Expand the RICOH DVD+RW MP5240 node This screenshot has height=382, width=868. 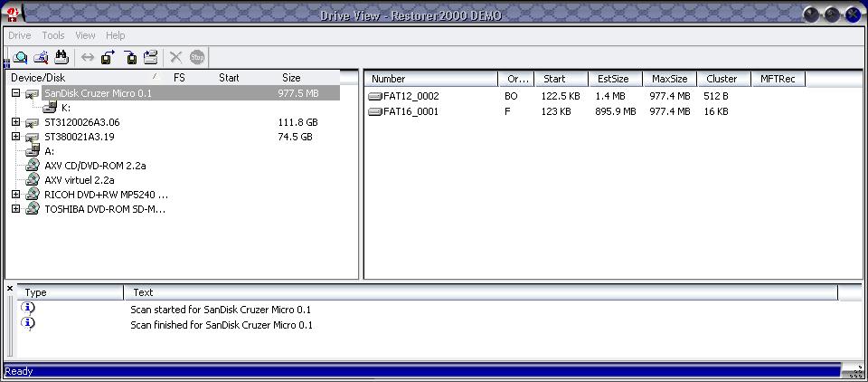(x=15, y=195)
